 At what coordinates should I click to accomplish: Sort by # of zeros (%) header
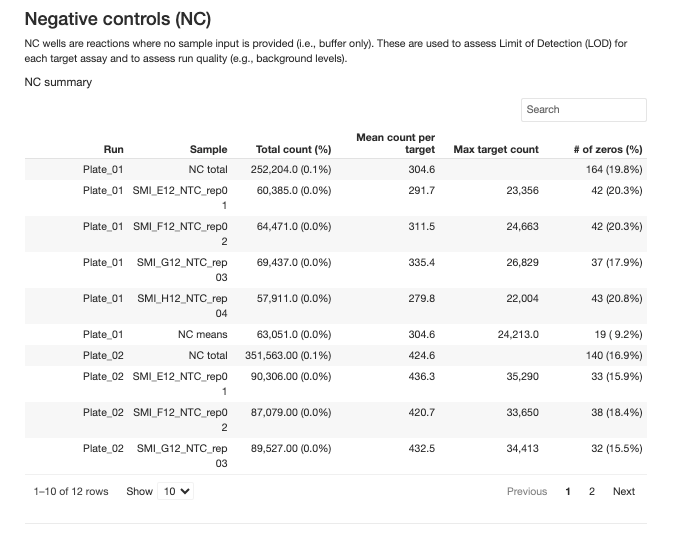(x=607, y=149)
